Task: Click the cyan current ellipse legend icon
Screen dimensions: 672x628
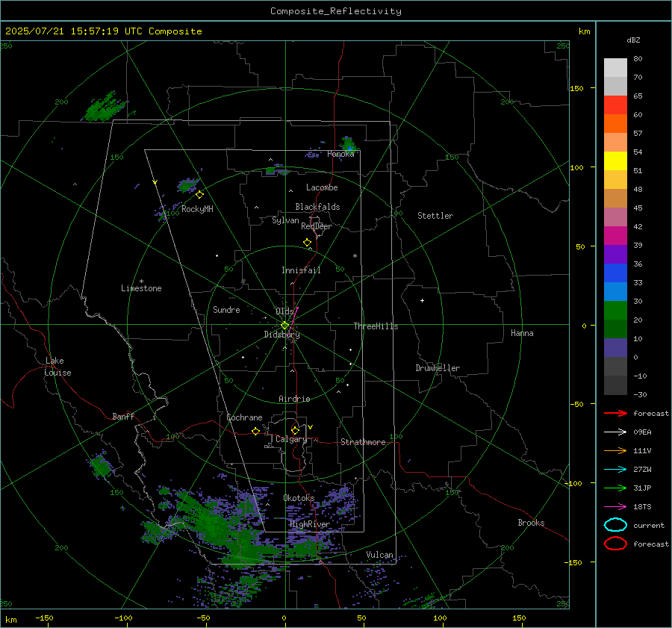Action: pyautogui.click(x=615, y=525)
